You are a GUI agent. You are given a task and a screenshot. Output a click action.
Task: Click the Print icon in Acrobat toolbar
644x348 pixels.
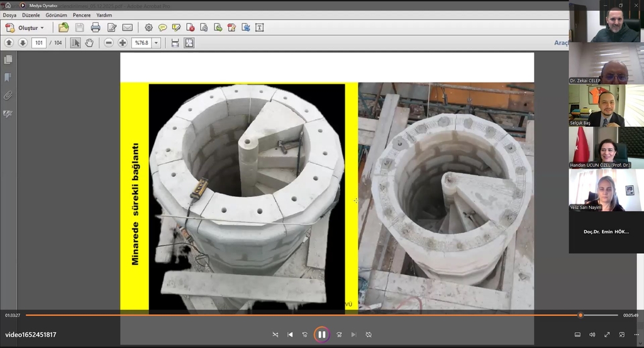click(x=96, y=28)
